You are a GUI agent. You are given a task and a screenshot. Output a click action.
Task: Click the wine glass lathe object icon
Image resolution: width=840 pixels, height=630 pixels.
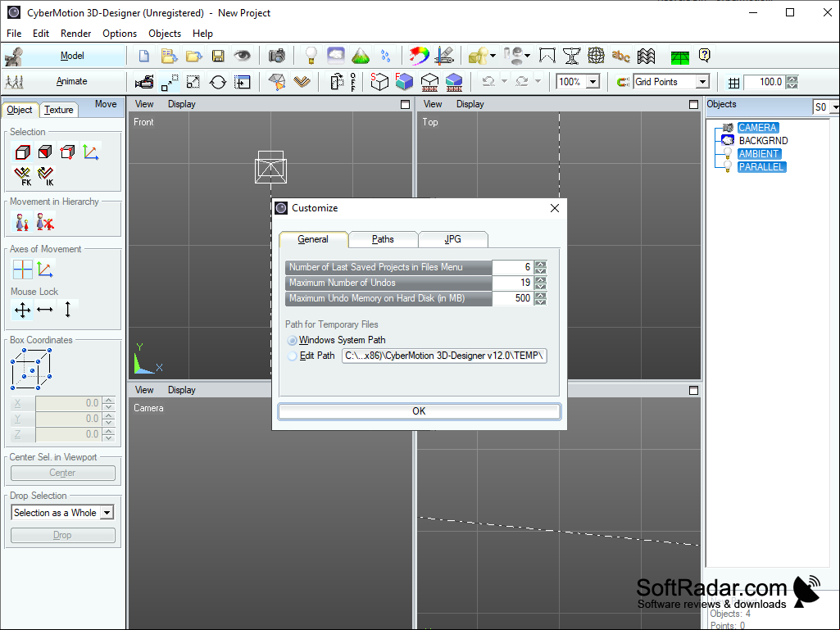(x=571, y=55)
